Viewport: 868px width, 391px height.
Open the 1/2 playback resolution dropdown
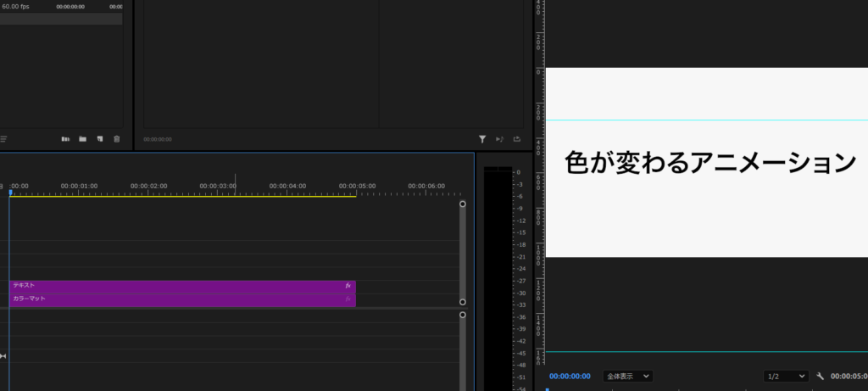pos(785,376)
